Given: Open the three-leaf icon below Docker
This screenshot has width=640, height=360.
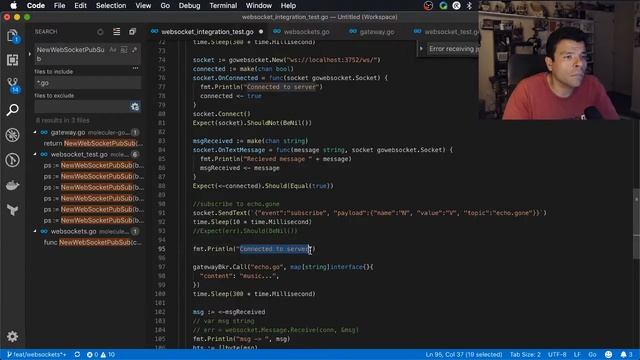Looking at the screenshot, I should click(13, 210).
